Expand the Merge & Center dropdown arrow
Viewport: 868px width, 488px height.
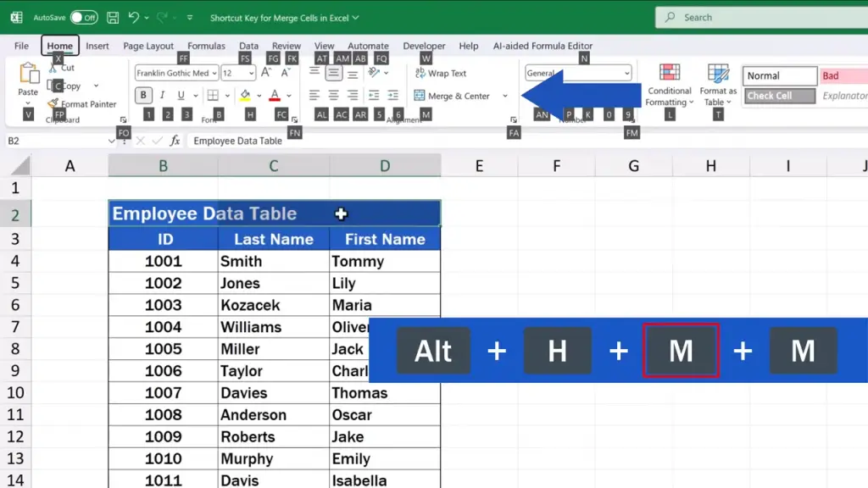(505, 96)
